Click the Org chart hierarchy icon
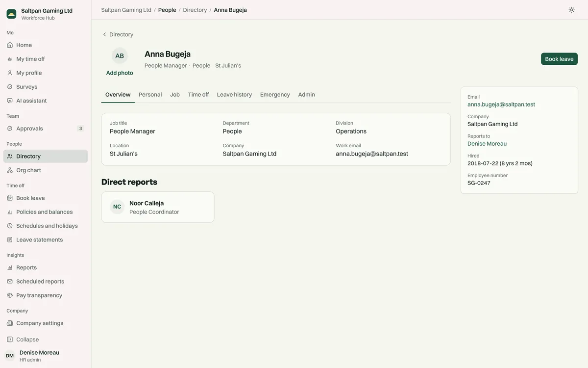Viewport: 588px width, 368px height. [10, 170]
